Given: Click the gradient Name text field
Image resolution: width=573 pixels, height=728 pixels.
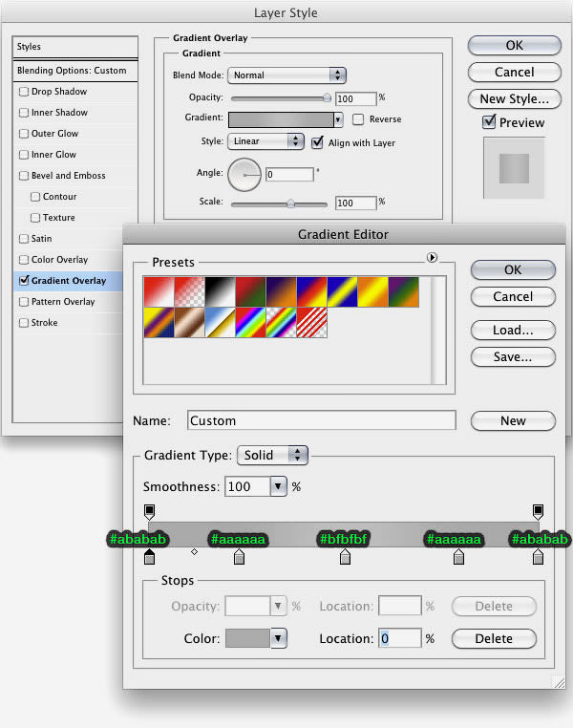Looking at the screenshot, I should tap(322, 420).
